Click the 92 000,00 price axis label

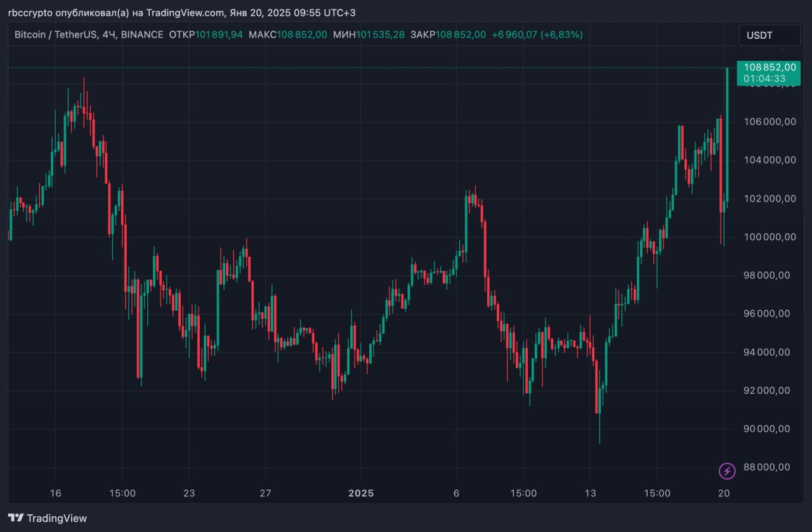click(x=768, y=391)
